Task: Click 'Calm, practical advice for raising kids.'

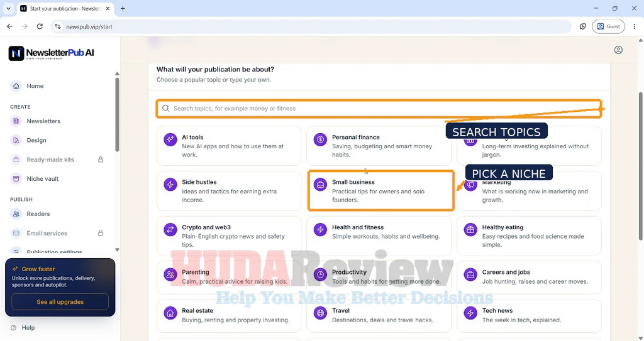Action: point(235,281)
